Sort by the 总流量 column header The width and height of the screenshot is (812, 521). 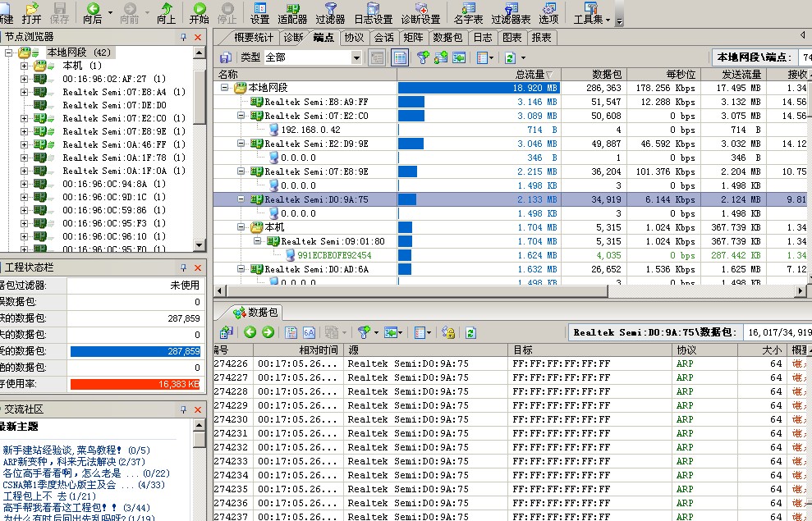[534, 75]
